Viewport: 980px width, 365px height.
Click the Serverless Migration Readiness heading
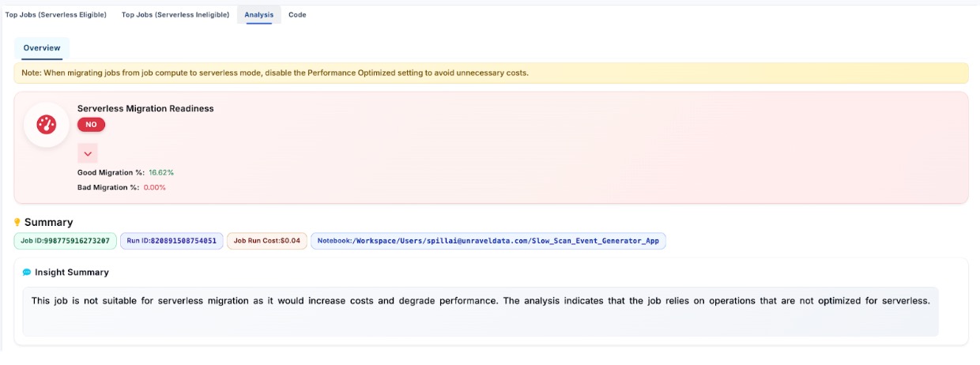pos(145,108)
